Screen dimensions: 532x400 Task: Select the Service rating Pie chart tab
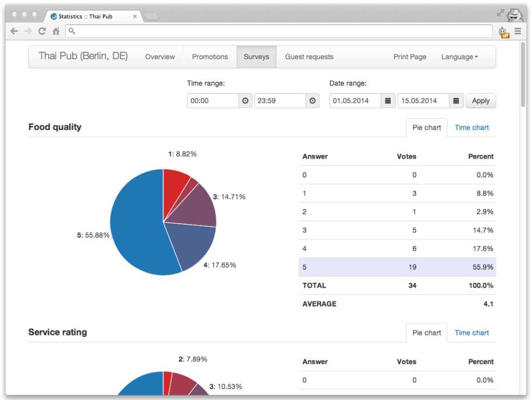[x=427, y=333]
